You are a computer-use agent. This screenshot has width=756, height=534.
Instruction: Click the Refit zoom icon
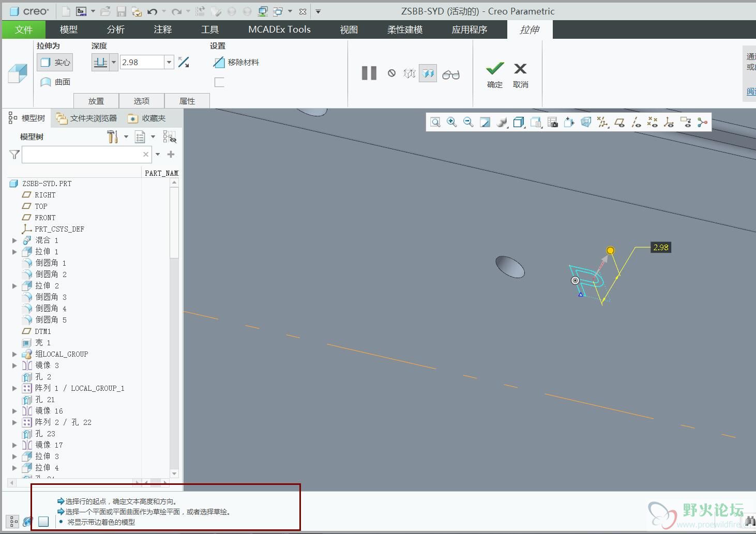click(435, 123)
